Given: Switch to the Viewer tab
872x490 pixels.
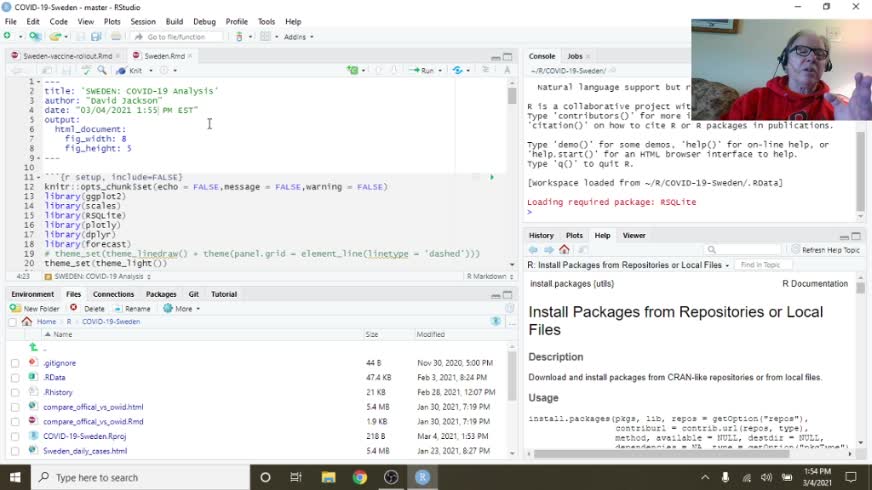Looking at the screenshot, I should pos(634,235).
